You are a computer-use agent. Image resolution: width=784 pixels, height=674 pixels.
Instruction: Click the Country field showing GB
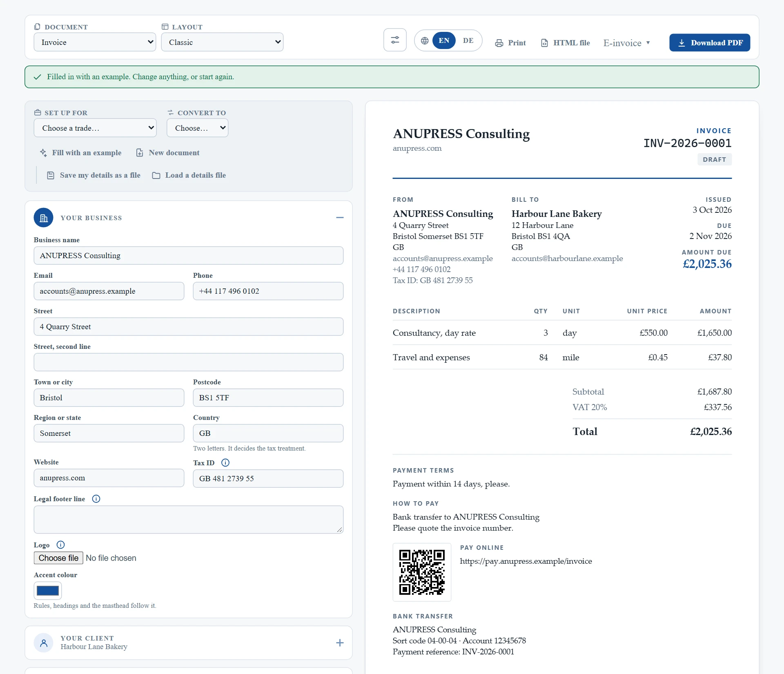click(x=268, y=433)
